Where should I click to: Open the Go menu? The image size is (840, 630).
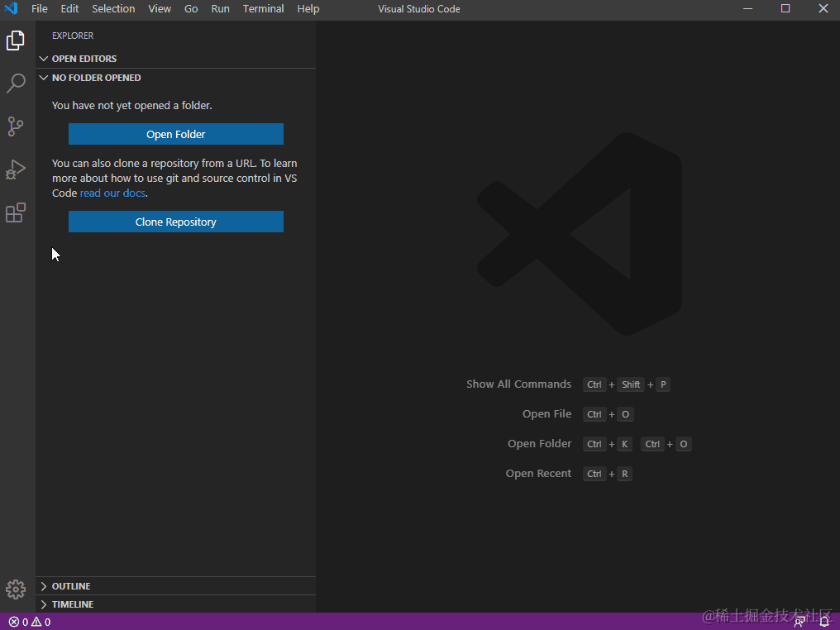[x=191, y=8]
